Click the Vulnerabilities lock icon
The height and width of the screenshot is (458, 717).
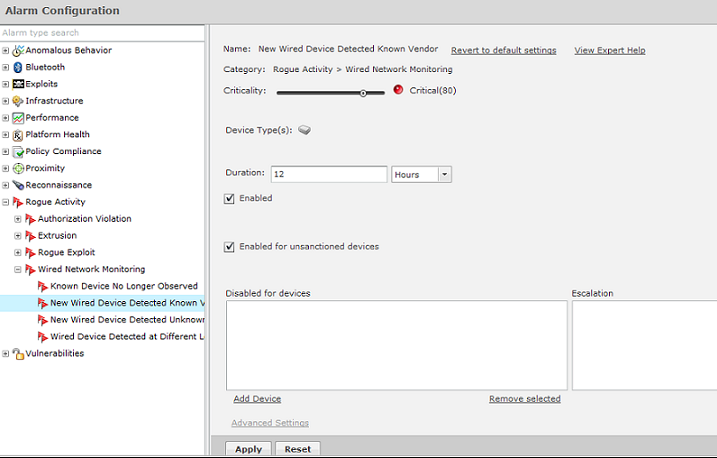click(18, 354)
